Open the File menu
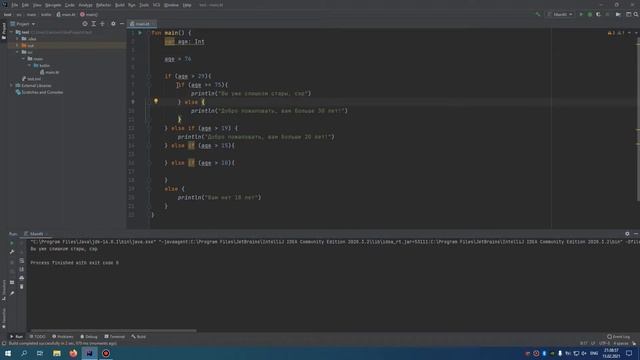This screenshot has height=360, width=640. pyautogui.click(x=15, y=5)
